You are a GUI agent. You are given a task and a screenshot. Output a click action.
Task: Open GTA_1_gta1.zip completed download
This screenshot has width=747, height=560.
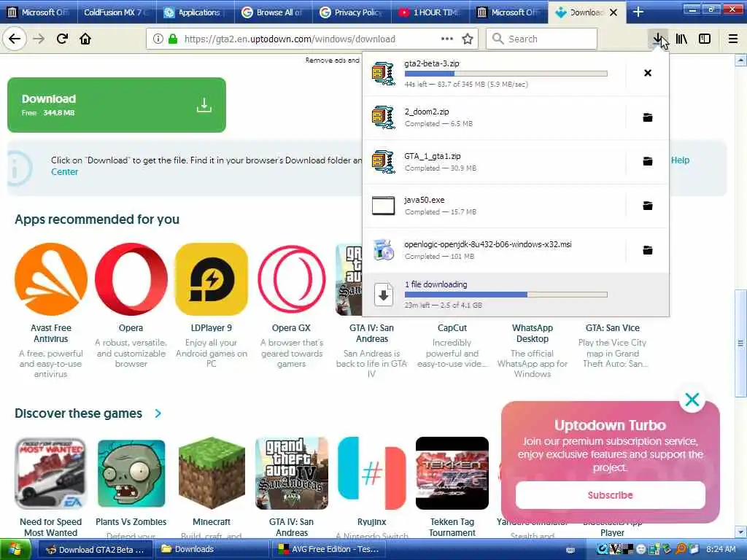click(x=494, y=161)
